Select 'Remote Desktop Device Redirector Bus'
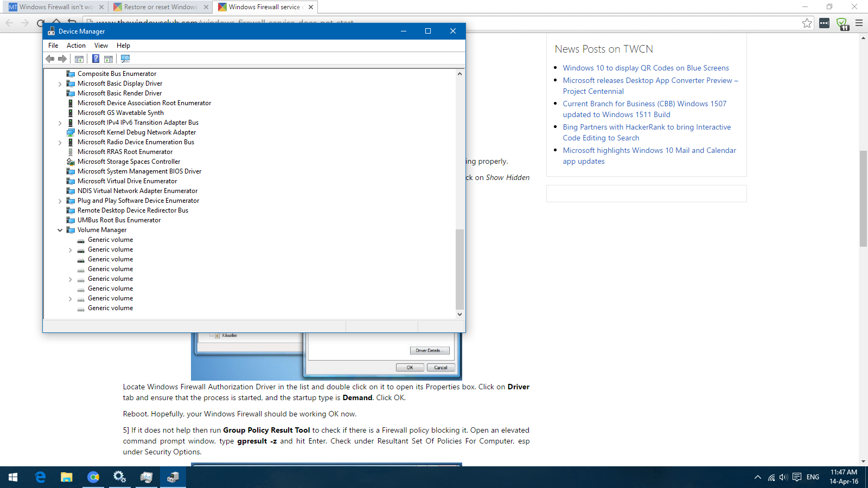Viewport: 868px width, 488px height. (x=133, y=210)
